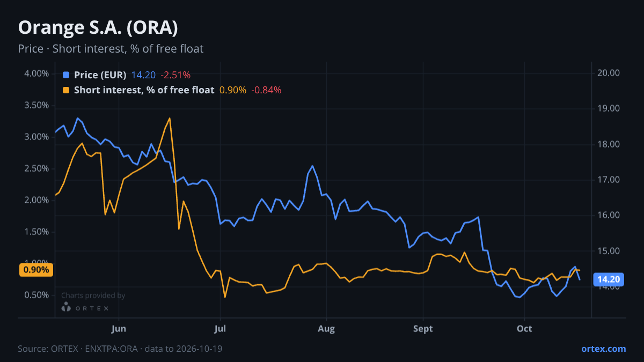Click the 2.00% left axis label
The height and width of the screenshot is (362, 644).
tap(36, 200)
